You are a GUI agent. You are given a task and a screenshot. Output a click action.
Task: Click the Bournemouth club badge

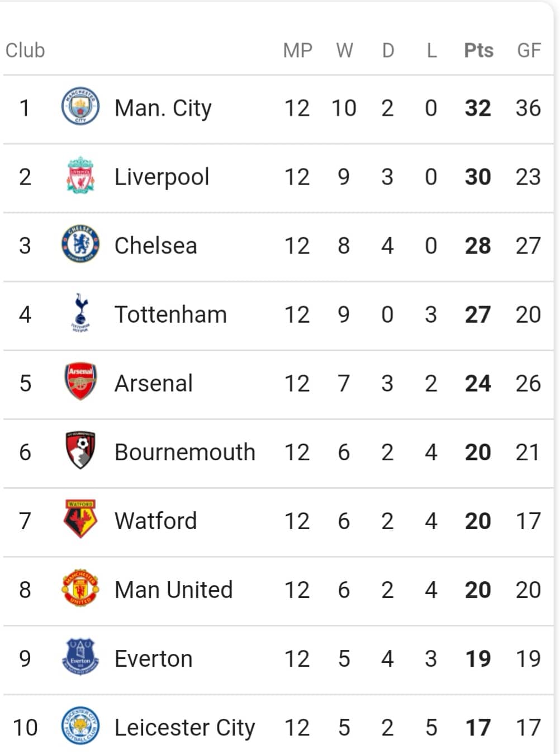point(80,450)
